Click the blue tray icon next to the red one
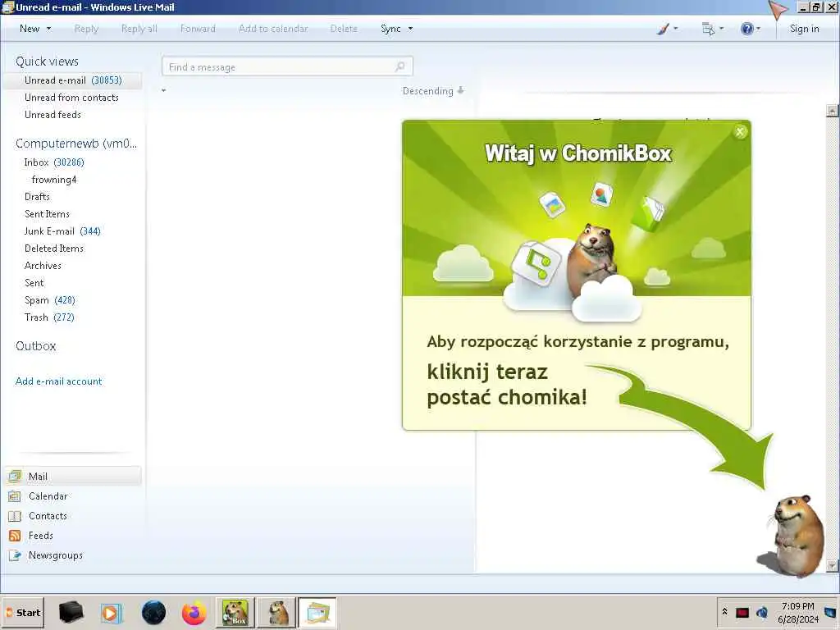This screenshot has width=840, height=630. (761, 612)
